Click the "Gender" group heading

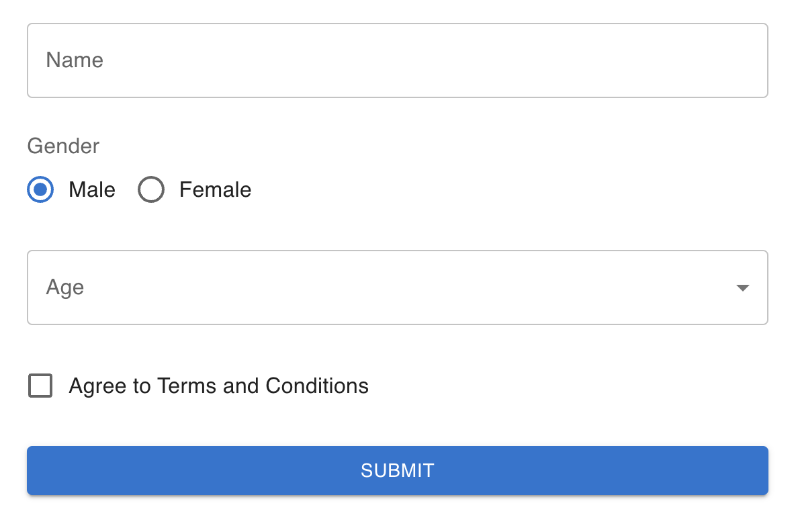[x=63, y=146]
